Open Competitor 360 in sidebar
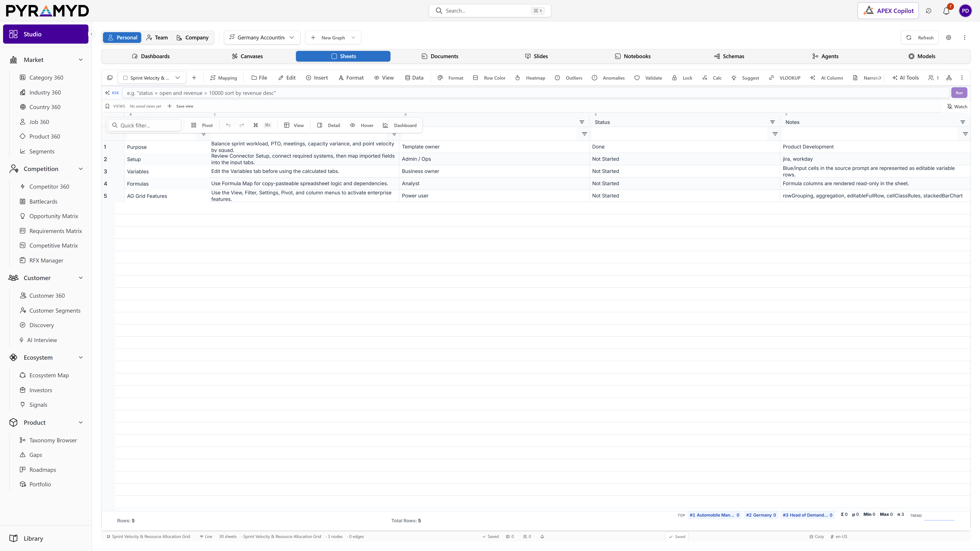This screenshot has width=980, height=551. (x=49, y=187)
